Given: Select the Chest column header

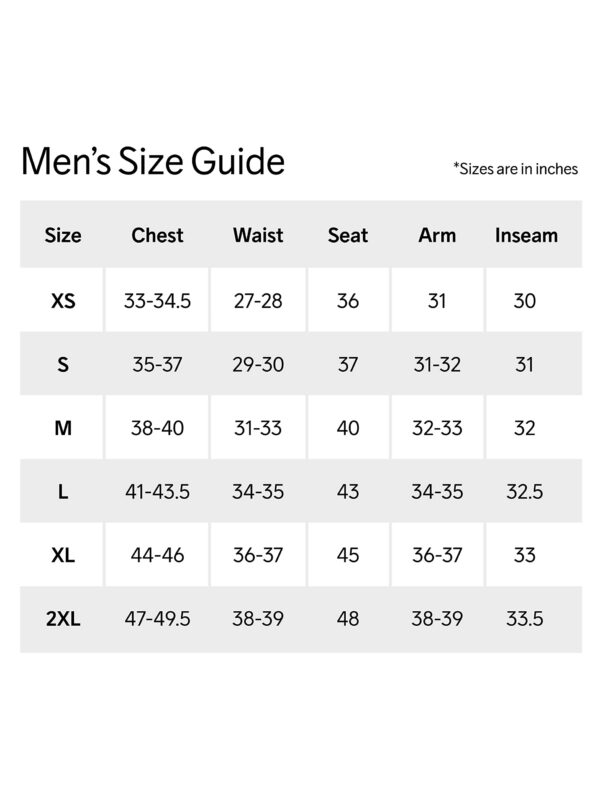Looking at the screenshot, I should [x=157, y=236].
